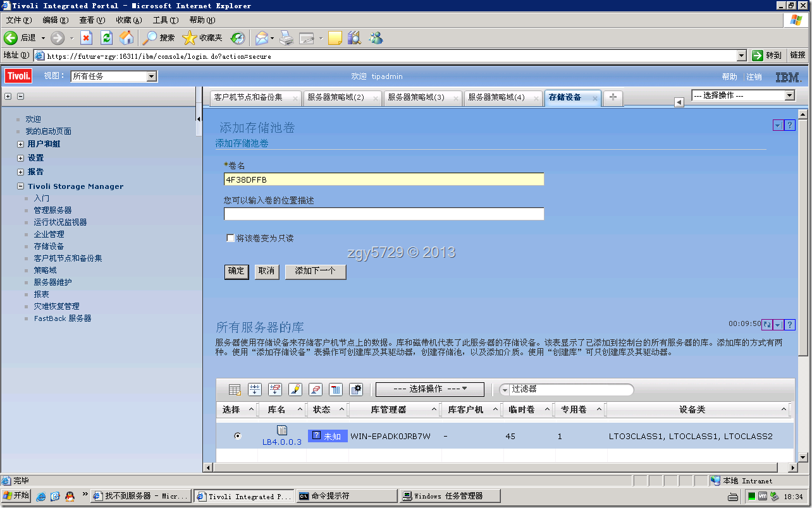Image resolution: width=812 pixels, height=508 pixels.
Task: Click the unknown status question icon
Action: click(x=316, y=436)
